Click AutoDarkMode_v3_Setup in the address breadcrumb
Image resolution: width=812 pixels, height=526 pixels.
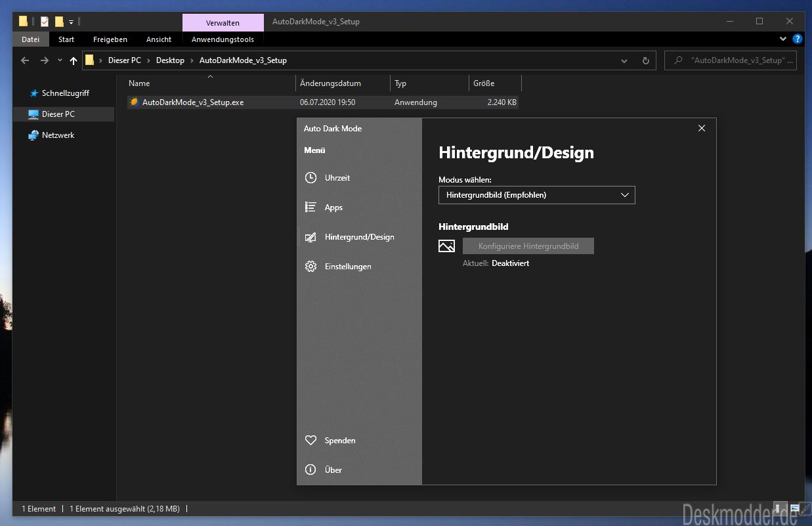pyautogui.click(x=244, y=60)
